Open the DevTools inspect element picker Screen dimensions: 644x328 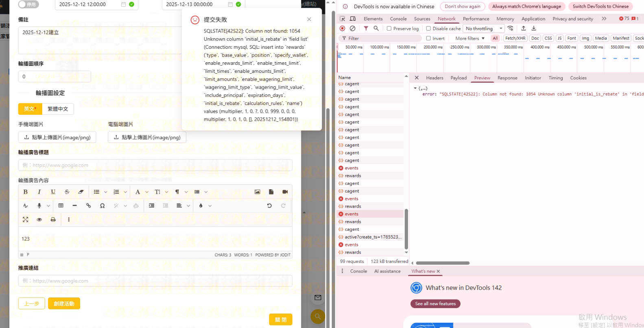(342, 19)
